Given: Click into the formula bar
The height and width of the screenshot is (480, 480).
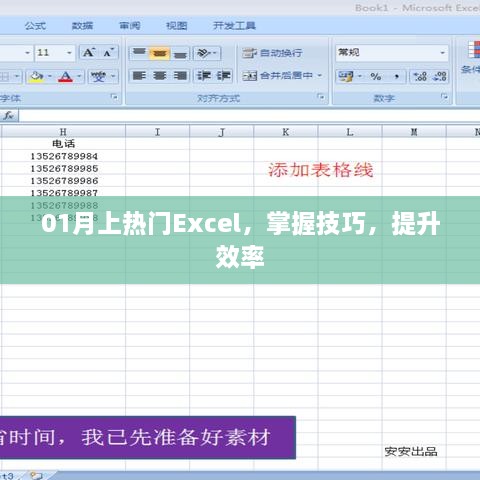Looking at the screenshot, I should (x=249, y=116).
